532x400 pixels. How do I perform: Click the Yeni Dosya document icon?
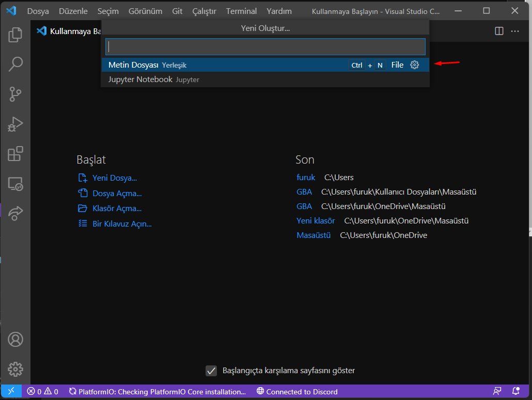pyautogui.click(x=83, y=178)
